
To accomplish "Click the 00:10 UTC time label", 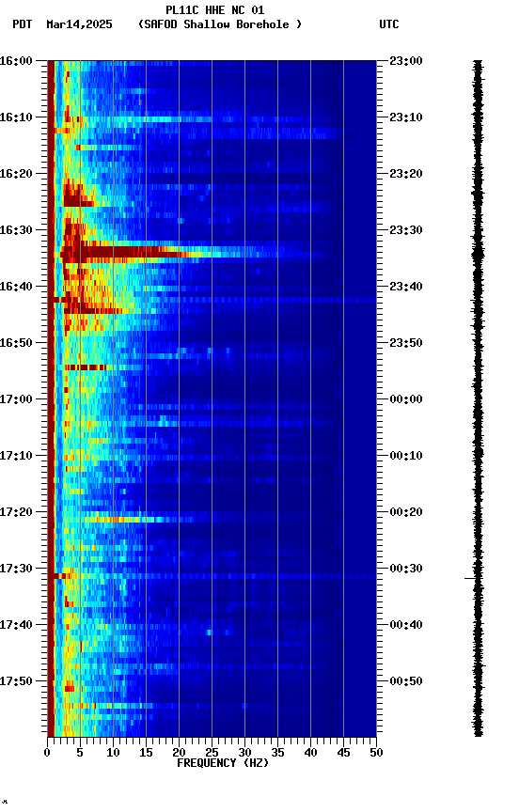I will coord(406,456).
